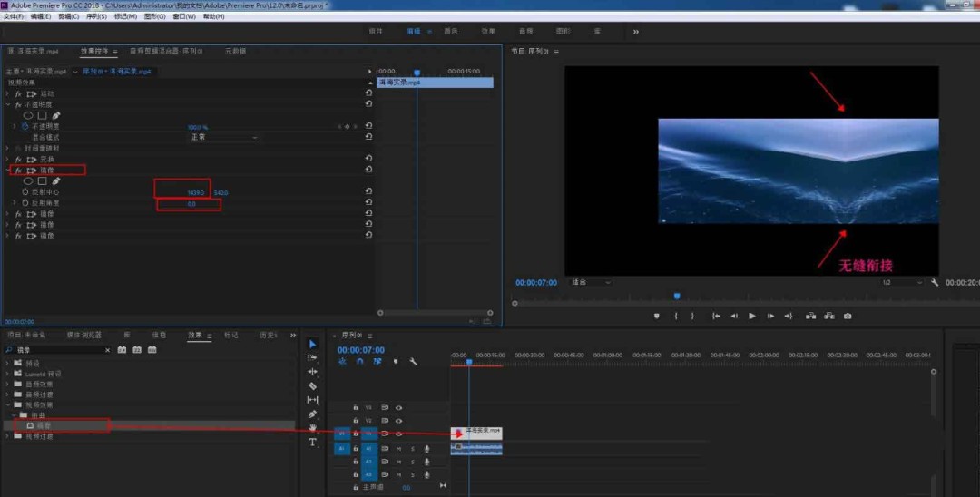Create ellipse mask under opacity
The height and width of the screenshot is (497, 980).
click(x=28, y=115)
